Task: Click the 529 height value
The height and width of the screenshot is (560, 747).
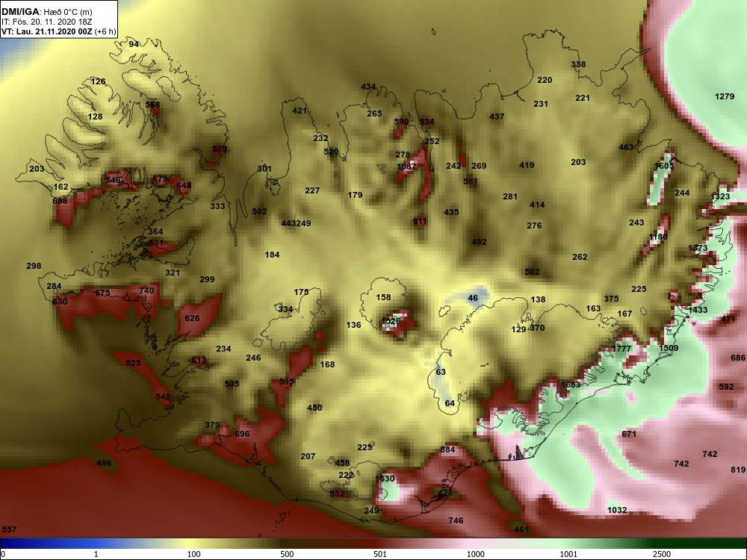Action: point(220,149)
